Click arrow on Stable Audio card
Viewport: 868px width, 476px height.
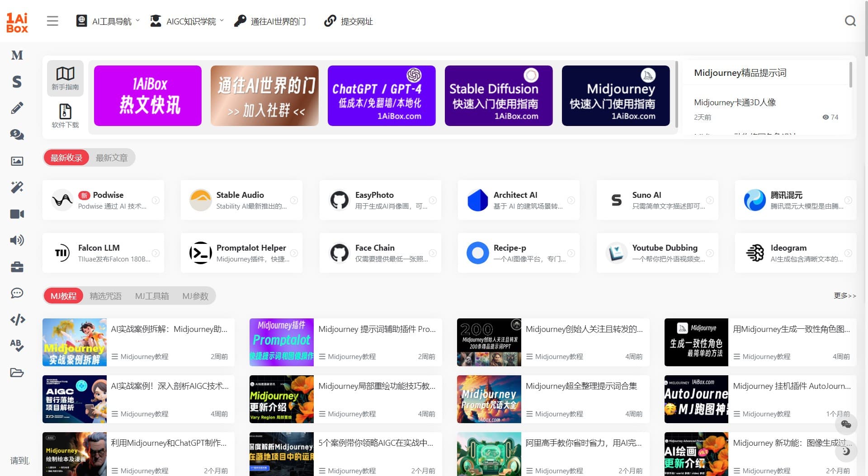(x=294, y=200)
